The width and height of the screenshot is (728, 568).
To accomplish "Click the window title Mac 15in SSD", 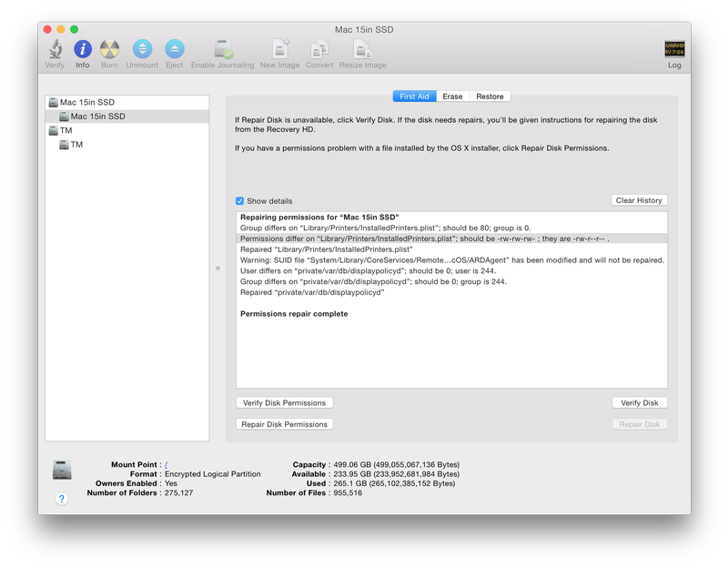I will [364, 29].
